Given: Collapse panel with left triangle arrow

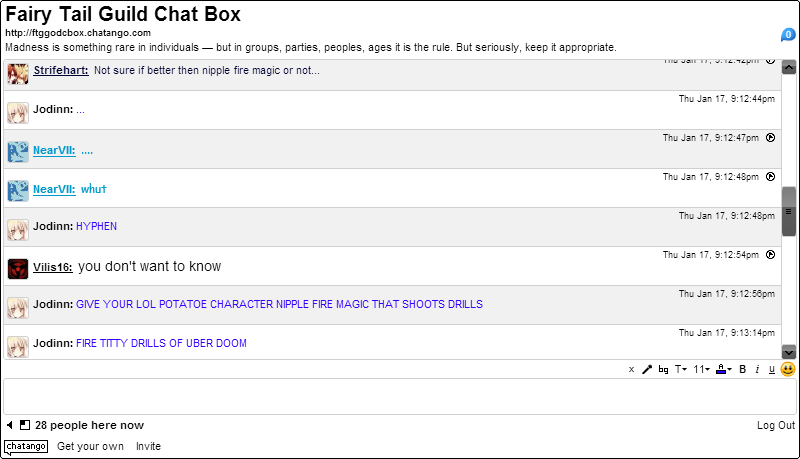Looking at the screenshot, I should 10,425.
